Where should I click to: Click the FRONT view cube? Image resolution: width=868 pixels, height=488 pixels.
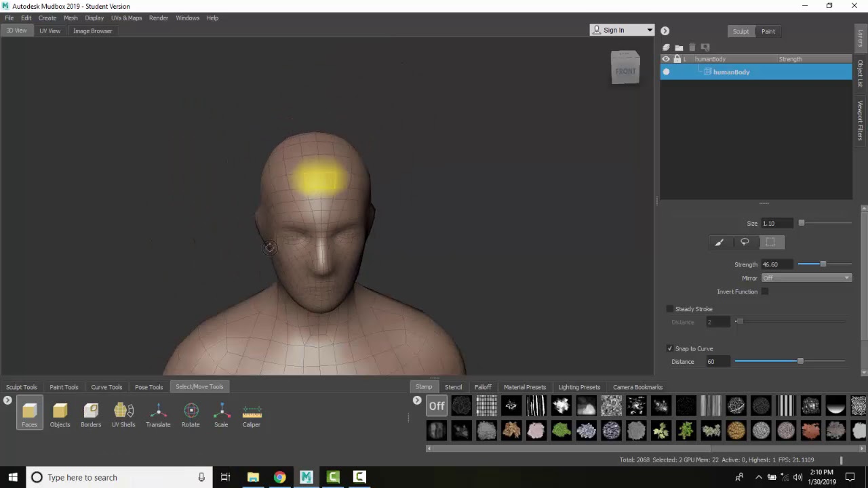tap(625, 68)
